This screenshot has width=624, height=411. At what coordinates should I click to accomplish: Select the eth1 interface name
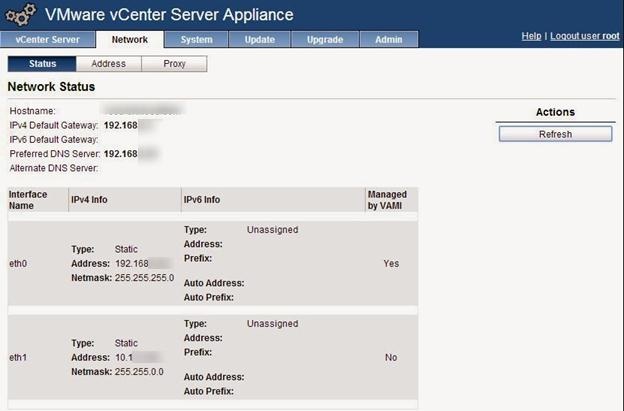[18, 358]
